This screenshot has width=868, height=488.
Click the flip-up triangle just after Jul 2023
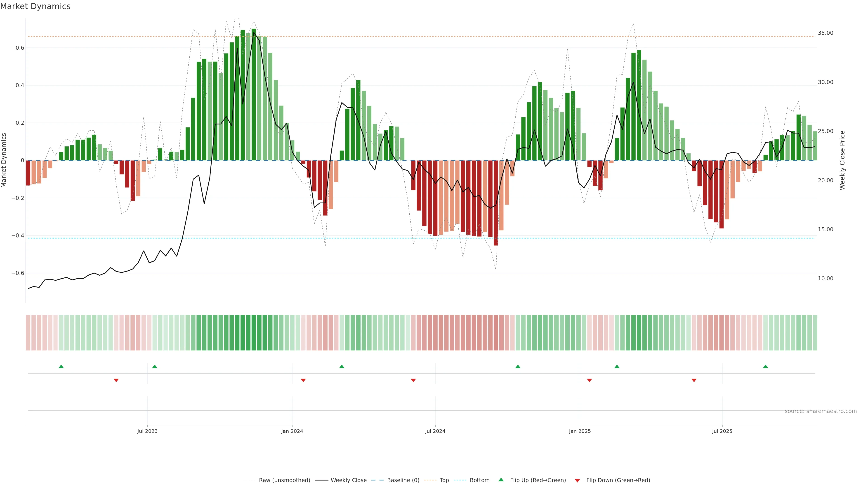coord(155,366)
